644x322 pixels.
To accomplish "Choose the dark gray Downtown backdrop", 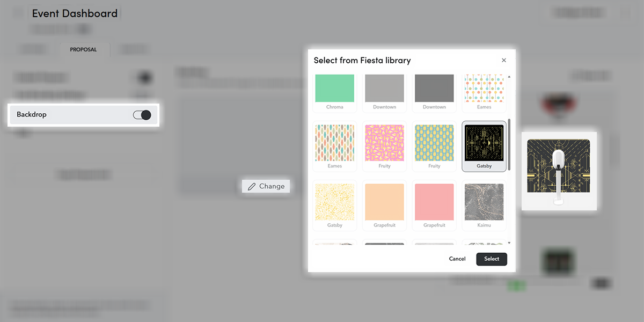I will point(434,92).
